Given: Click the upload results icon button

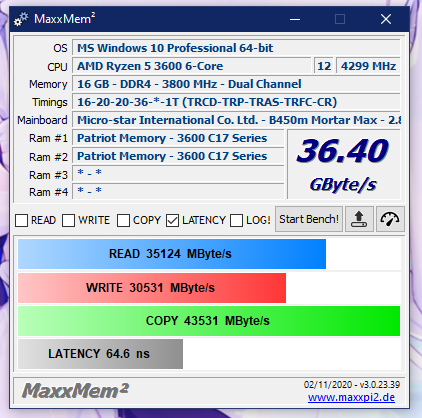Looking at the screenshot, I should [359, 219].
